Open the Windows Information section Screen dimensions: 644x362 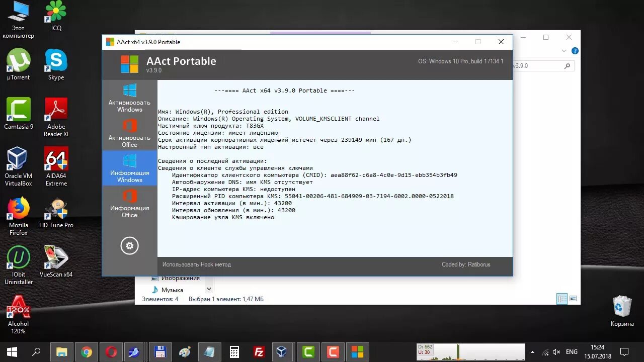pos(130,168)
